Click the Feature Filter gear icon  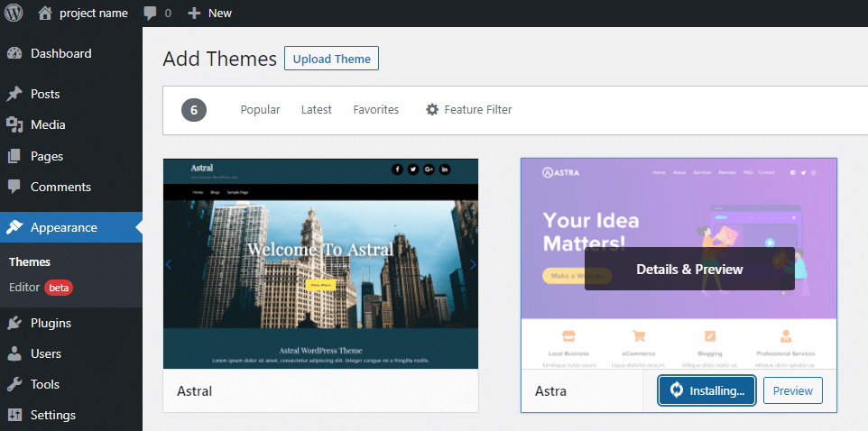432,109
